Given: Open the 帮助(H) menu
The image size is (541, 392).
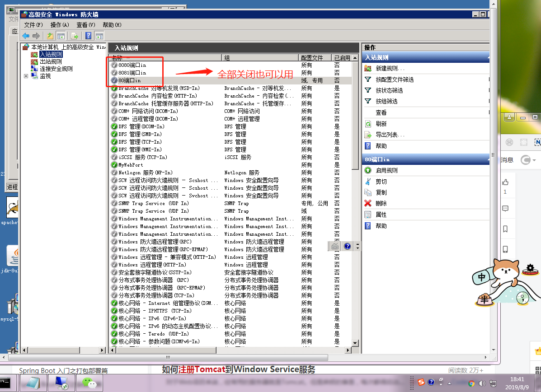Looking at the screenshot, I should point(112,25).
